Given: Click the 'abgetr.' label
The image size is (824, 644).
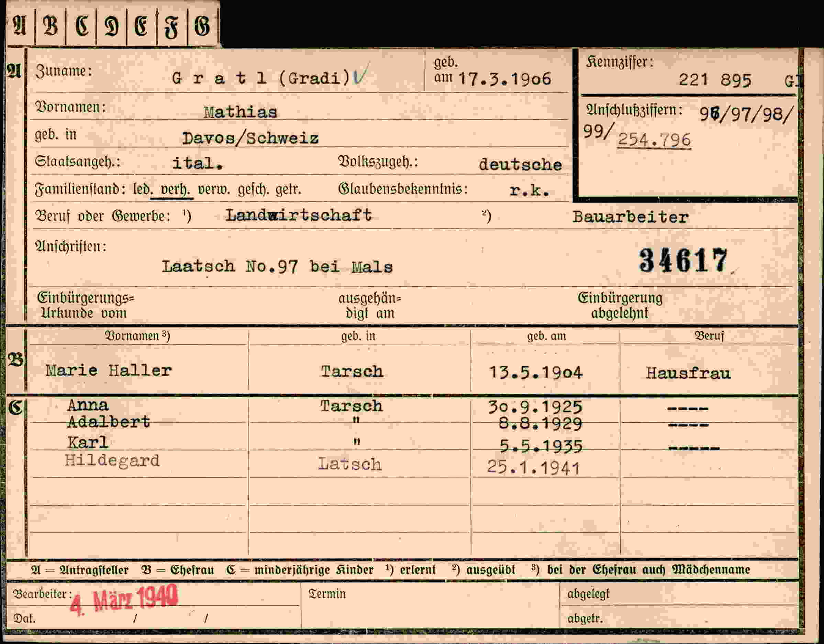Looking at the screenshot, I should pos(585,618).
